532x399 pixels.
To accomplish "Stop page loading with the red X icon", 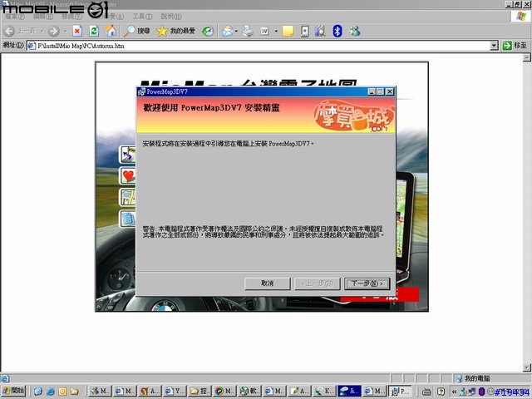I will (77, 32).
